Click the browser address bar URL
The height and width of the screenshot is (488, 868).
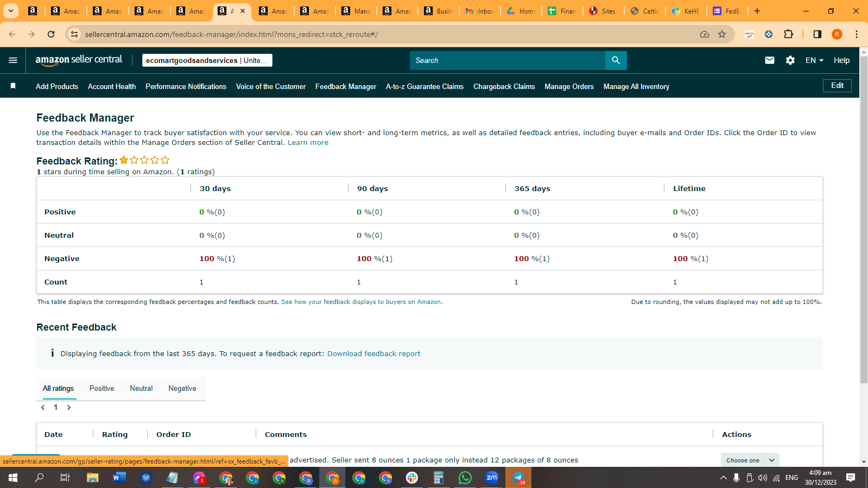click(231, 34)
